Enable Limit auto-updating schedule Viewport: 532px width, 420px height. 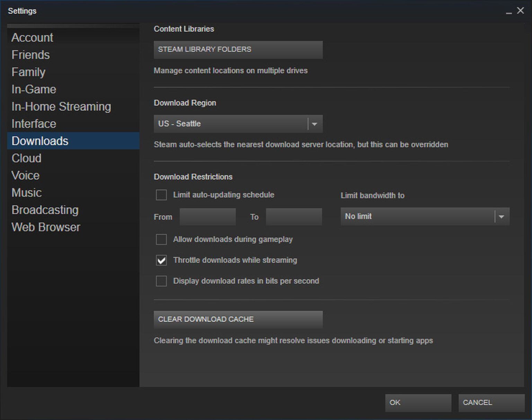coord(161,195)
